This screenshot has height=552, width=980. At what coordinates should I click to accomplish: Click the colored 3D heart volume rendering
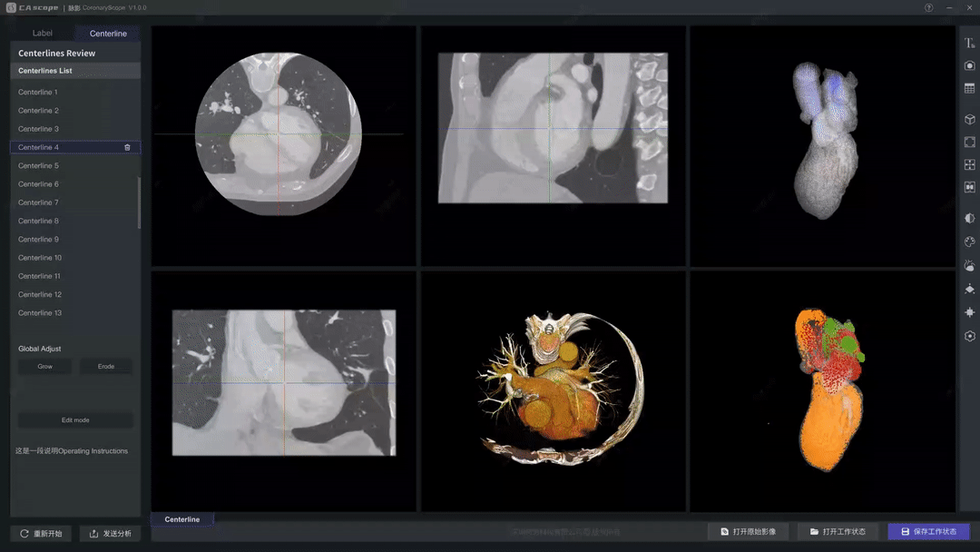click(x=559, y=388)
